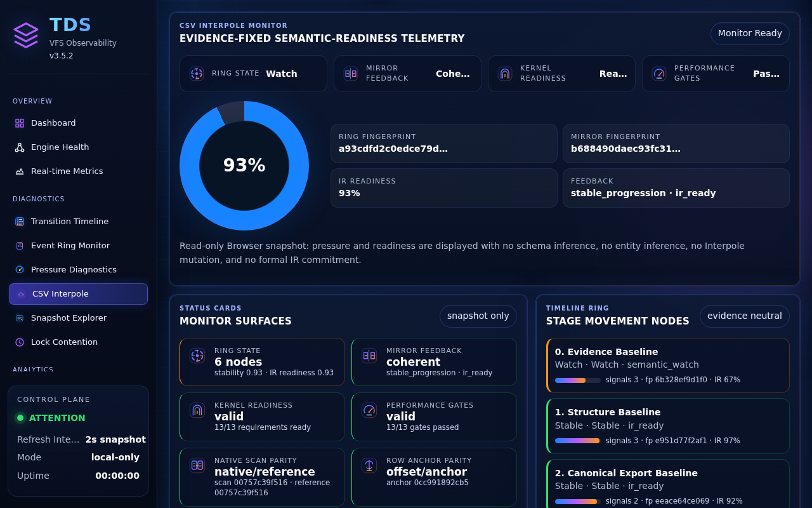
Task: Select the 1. Structure Baseline node
Action: pyautogui.click(x=668, y=426)
